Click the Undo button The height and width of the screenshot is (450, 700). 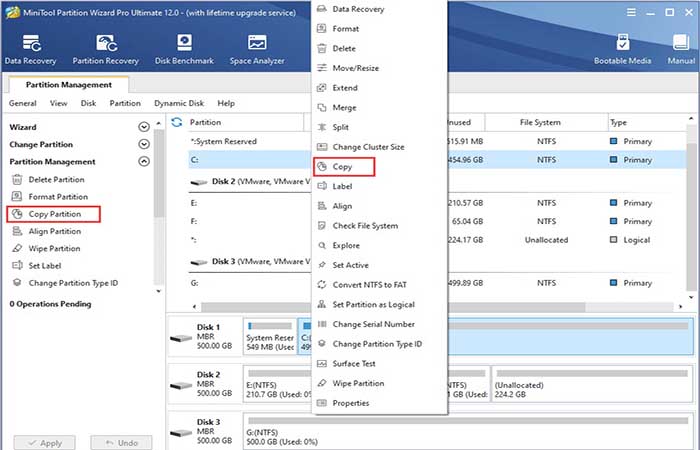pos(121,443)
